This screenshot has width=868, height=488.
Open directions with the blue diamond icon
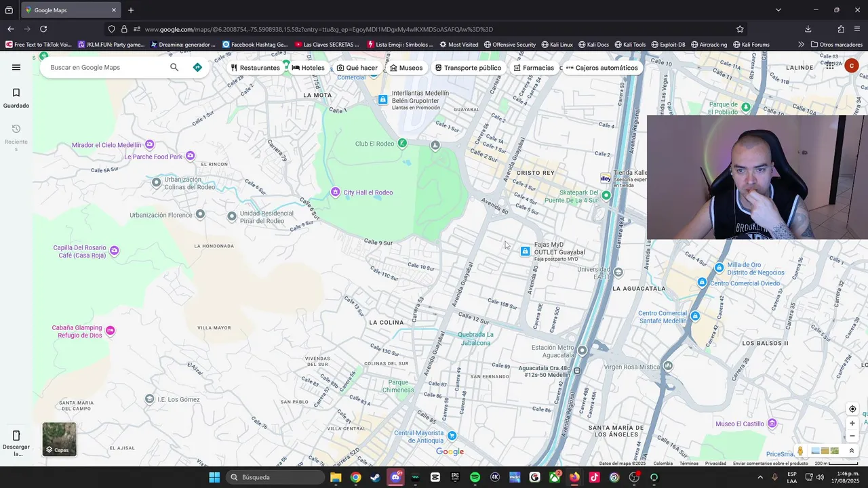197,67
